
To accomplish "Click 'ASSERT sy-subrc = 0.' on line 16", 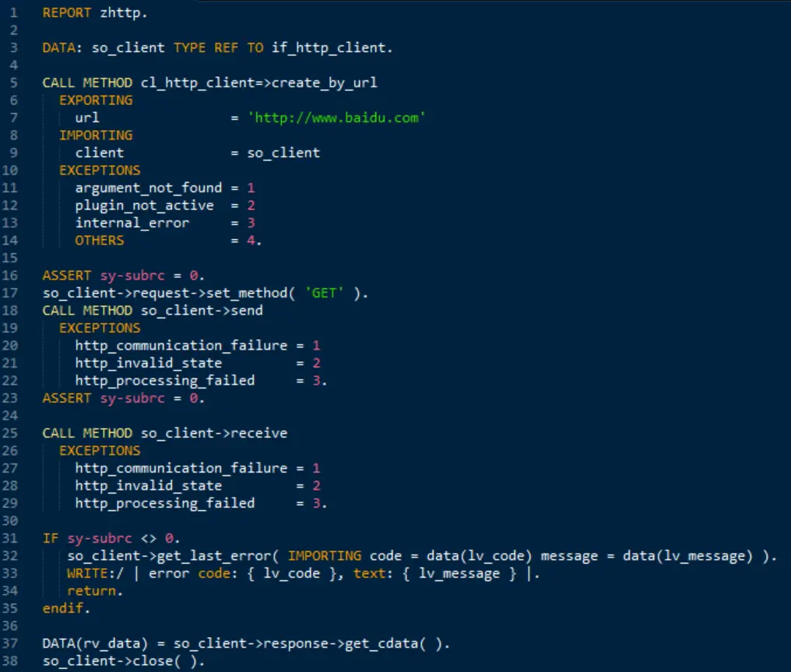I will [124, 276].
